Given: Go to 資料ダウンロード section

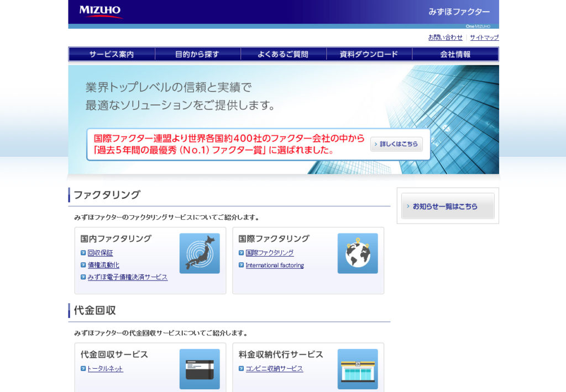Looking at the screenshot, I should click(369, 54).
